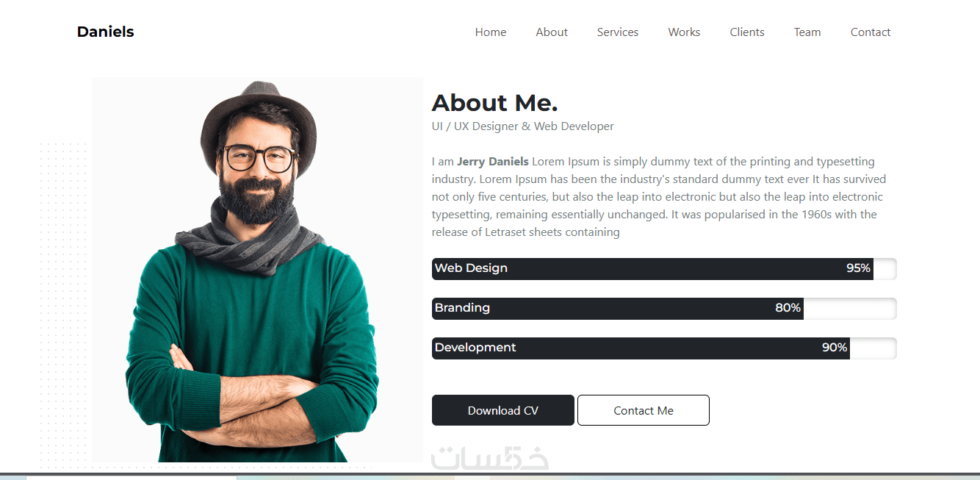Click the Web Design progress bar
The width and height of the screenshot is (980, 480).
pyautogui.click(x=664, y=269)
